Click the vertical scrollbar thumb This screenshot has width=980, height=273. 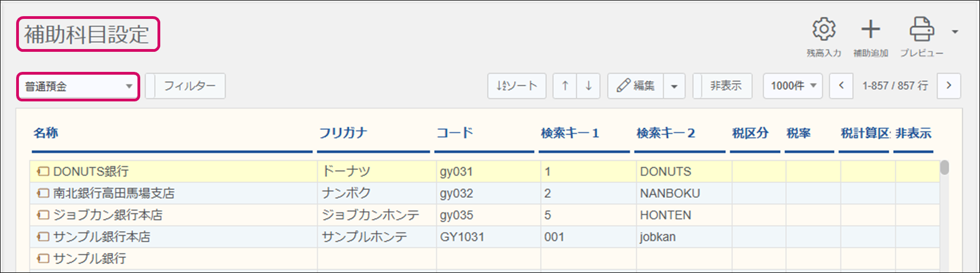click(944, 168)
